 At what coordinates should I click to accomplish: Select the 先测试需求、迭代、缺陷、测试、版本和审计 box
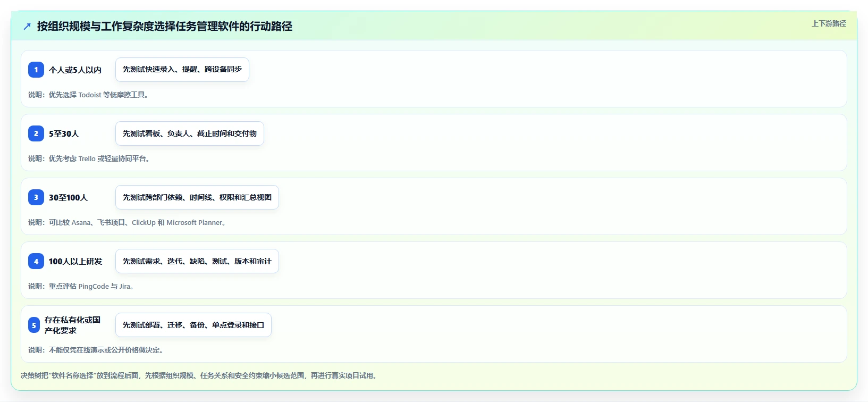coord(197,261)
